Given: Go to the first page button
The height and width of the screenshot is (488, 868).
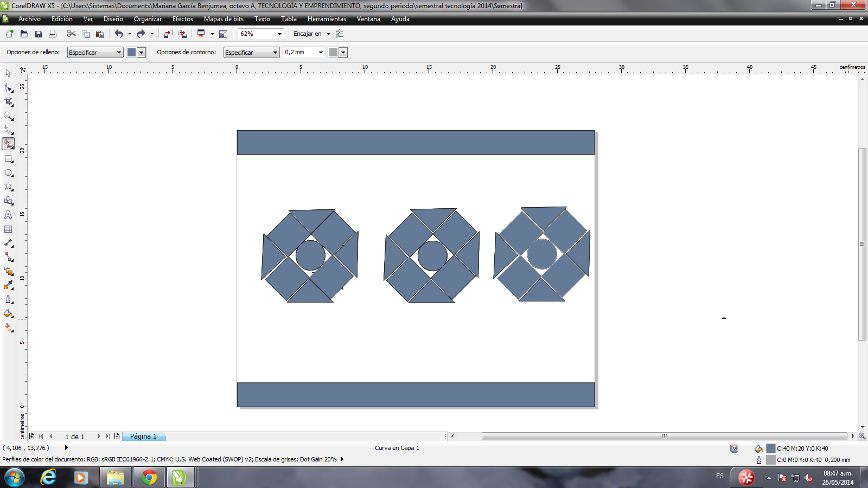Looking at the screenshot, I should (x=41, y=436).
